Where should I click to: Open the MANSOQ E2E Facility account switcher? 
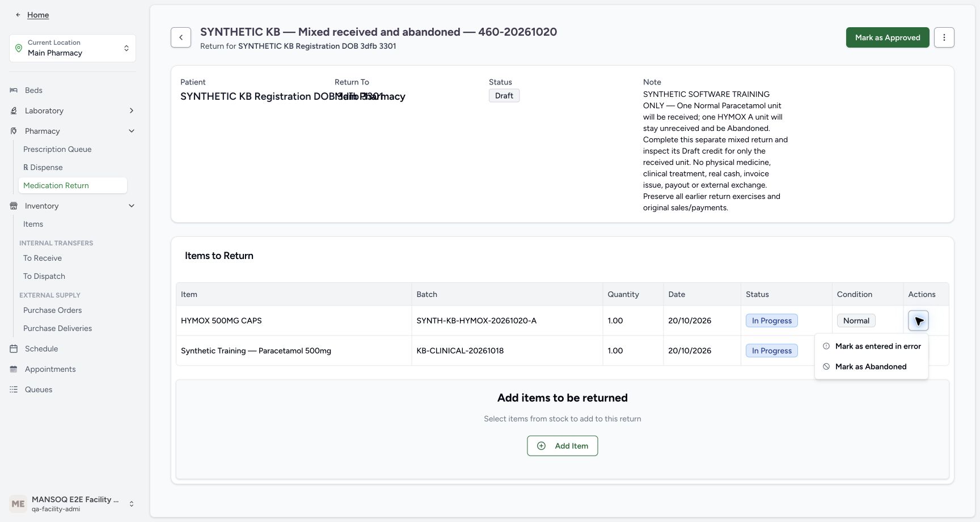73,504
